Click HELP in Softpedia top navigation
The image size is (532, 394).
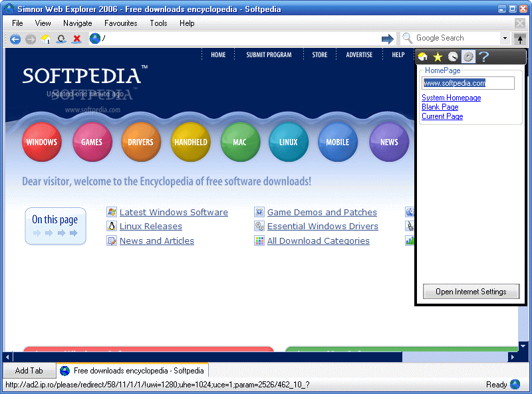pyautogui.click(x=398, y=54)
